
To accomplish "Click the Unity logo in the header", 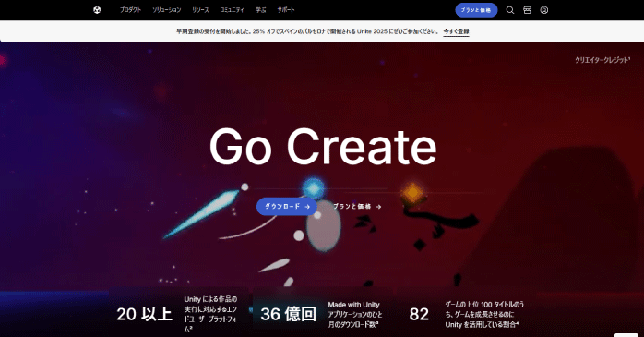I will (97, 10).
